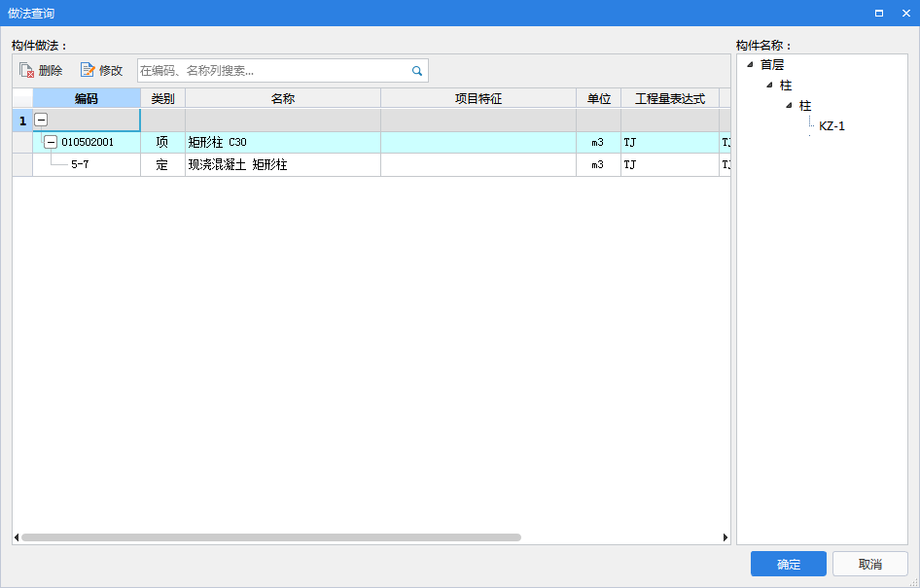Click the Modify (修改) toolbar icon
The image size is (920, 588).
88,71
